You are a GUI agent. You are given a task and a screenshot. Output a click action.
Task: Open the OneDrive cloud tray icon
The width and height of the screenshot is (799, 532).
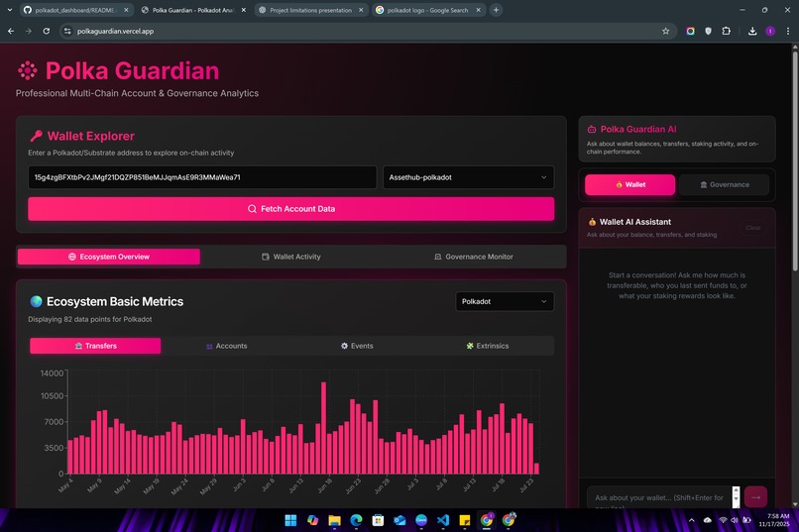click(707, 520)
